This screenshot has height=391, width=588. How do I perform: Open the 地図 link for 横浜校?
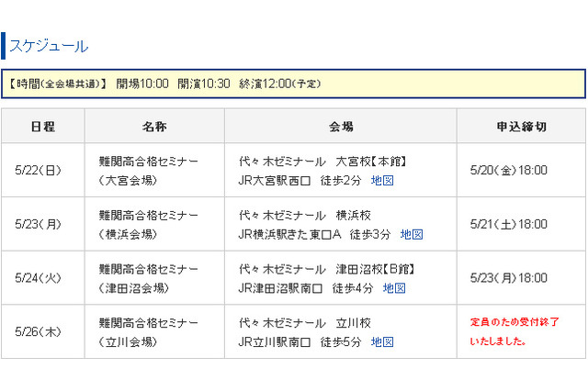(412, 234)
